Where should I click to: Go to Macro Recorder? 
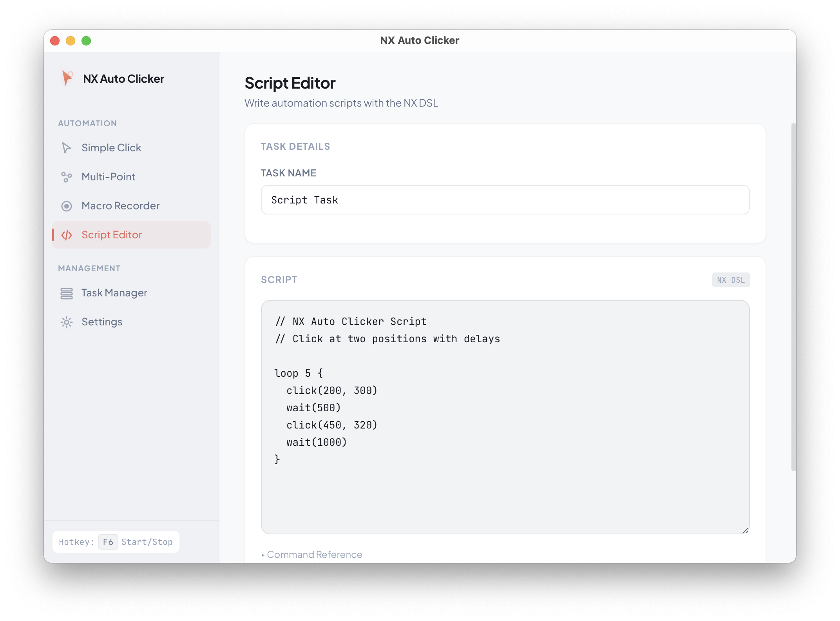click(x=120, y=206)
